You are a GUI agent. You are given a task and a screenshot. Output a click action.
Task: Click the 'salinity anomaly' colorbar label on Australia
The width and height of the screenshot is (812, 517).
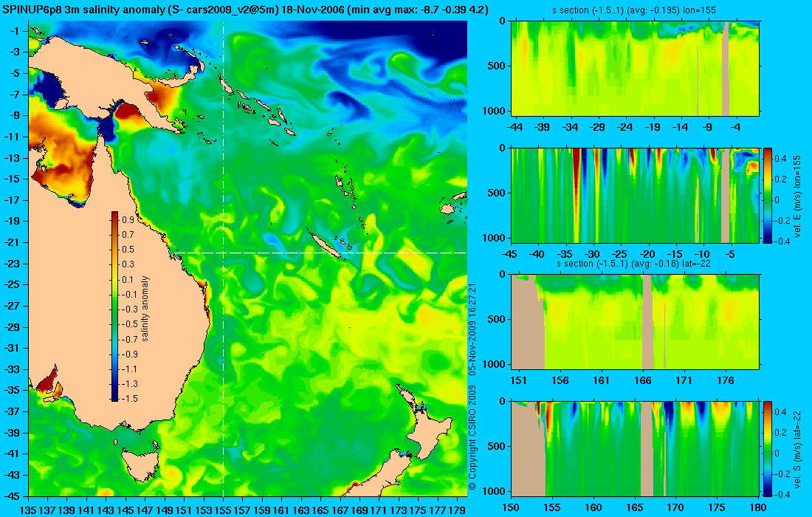point(145,308)
